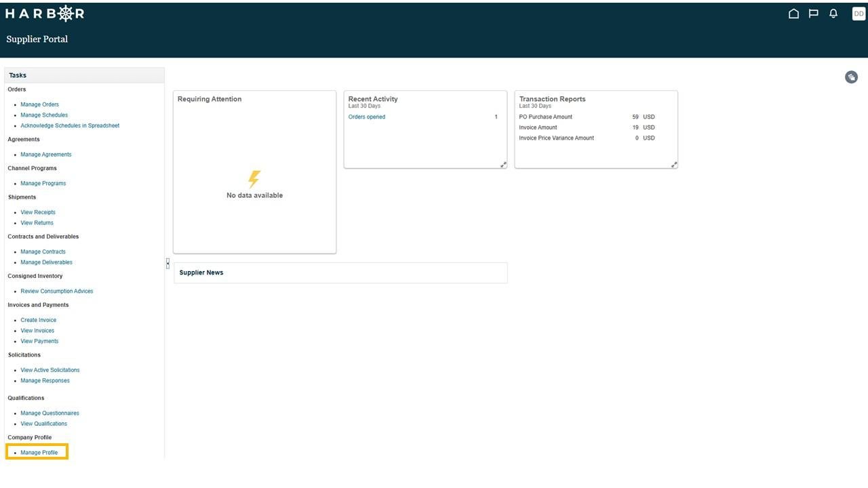The width and height of the screenshot is (868, 488).
Task: Open View Active Solicitations link
Action: coord(50,370)
